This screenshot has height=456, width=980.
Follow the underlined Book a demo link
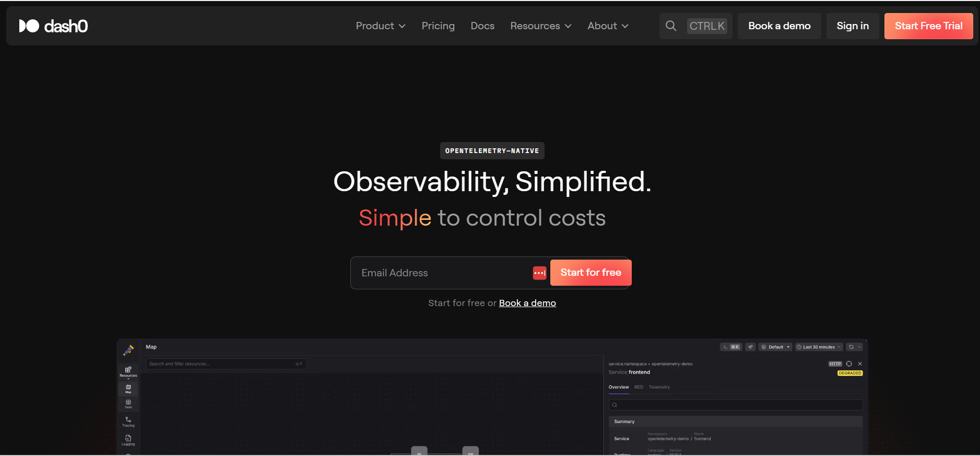527,303
